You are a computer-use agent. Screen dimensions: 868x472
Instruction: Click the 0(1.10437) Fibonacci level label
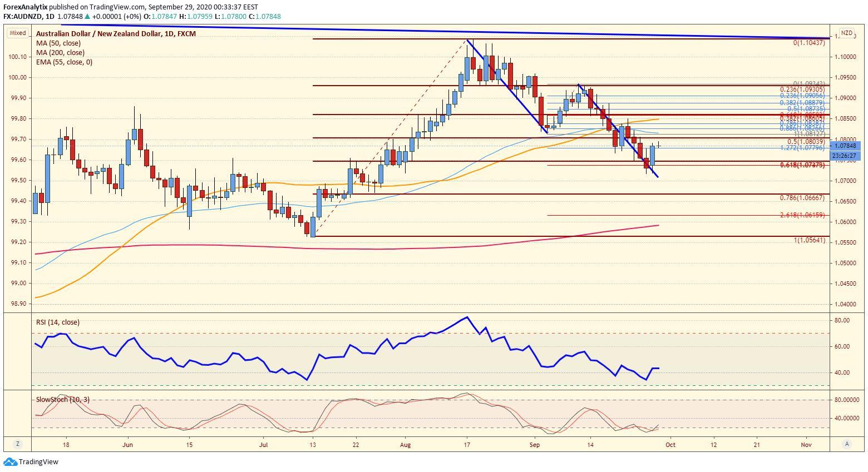tap(810, 43)
